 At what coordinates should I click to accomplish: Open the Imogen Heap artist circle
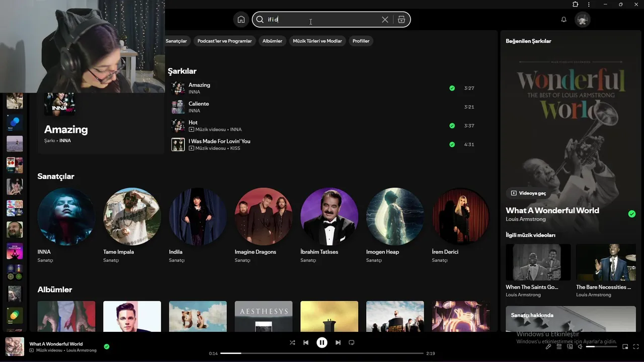click(395, 217)
